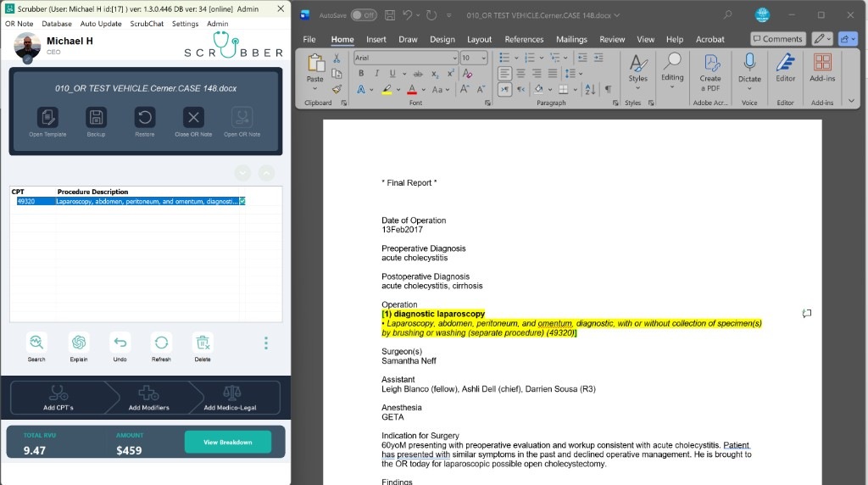
Task: Click the Increase Indent icon
Action: (598, 58)
